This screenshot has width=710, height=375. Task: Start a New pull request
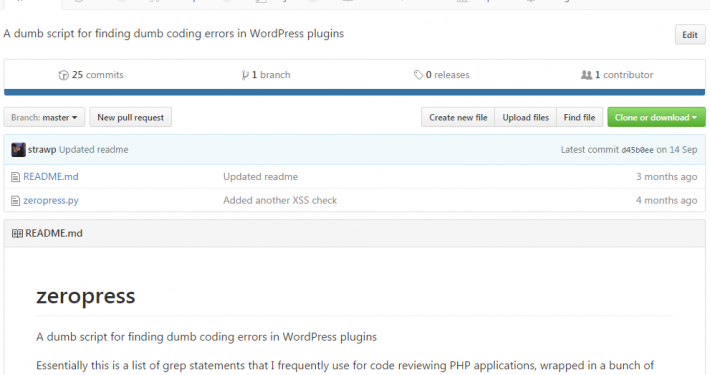(130, 117)
